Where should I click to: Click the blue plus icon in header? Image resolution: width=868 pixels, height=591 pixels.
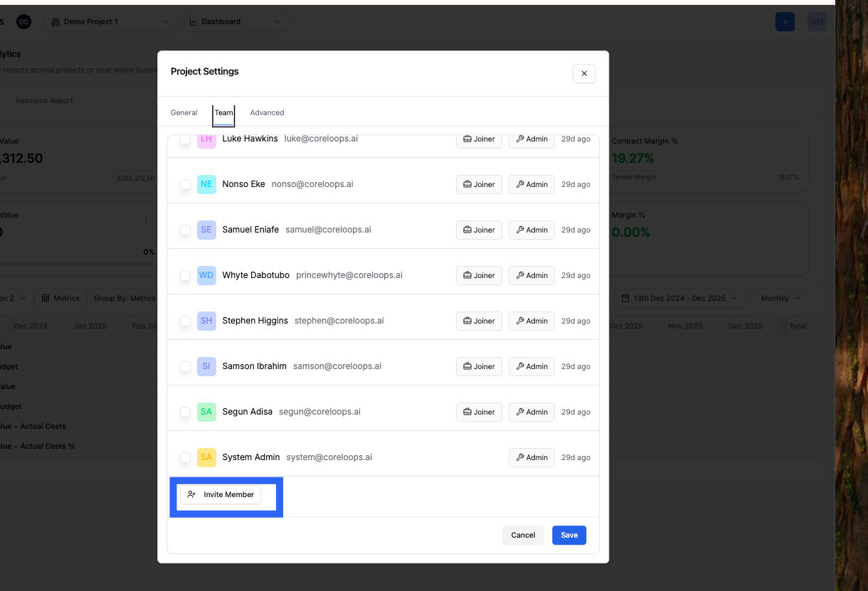[x=785, y=22]
